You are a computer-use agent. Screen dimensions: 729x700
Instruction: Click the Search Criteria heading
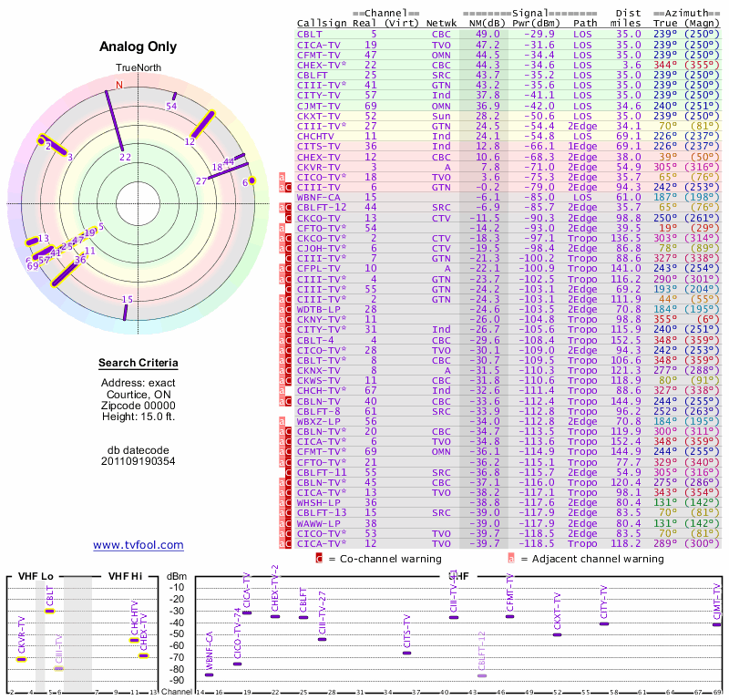point(139,363)
